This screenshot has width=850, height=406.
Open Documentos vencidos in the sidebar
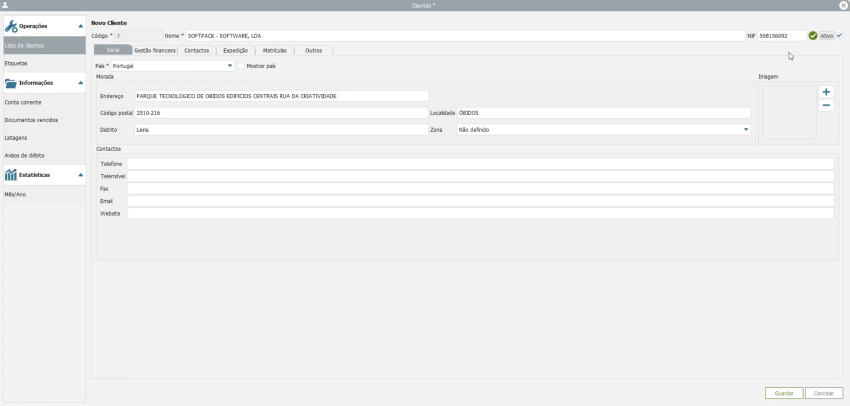(31, 120)
